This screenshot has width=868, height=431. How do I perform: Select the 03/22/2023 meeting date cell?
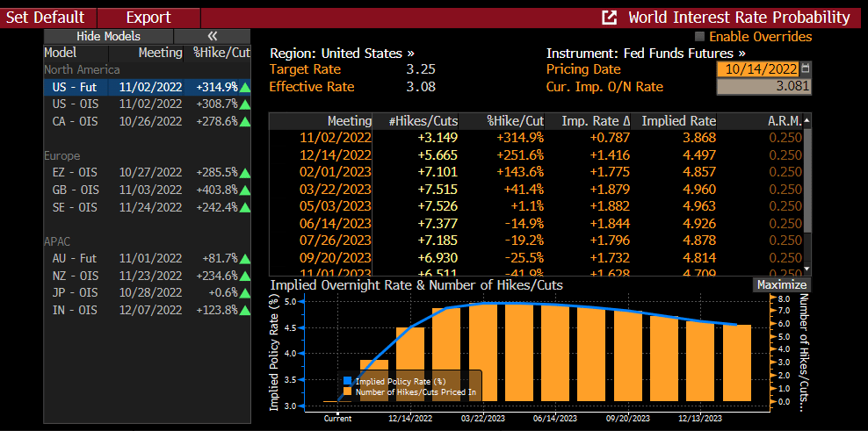point(336,190)
